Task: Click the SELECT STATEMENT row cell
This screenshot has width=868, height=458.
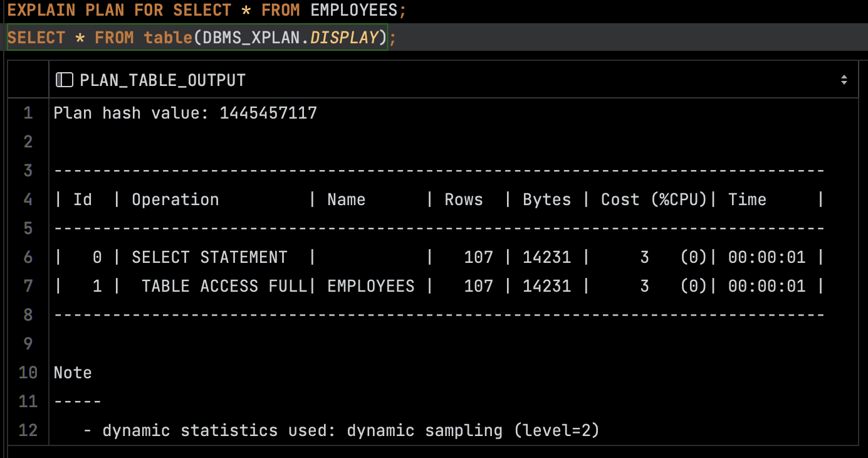Action: pos(453,257)
